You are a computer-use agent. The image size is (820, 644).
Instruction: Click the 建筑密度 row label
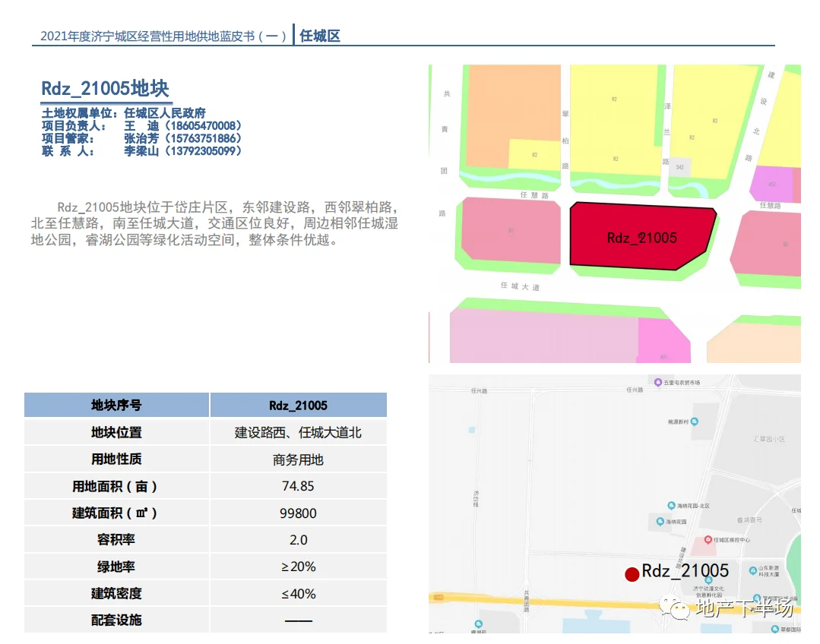click(116, 593)
